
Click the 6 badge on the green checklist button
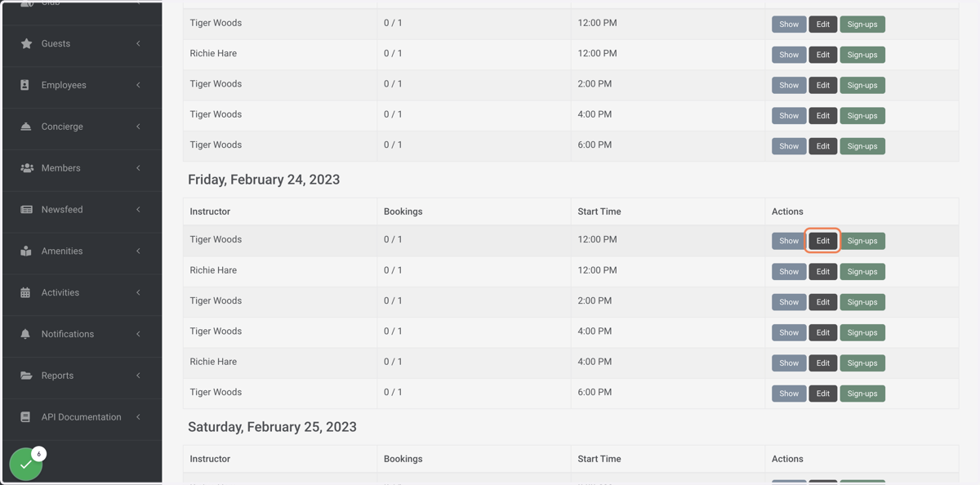coord(38,454)
